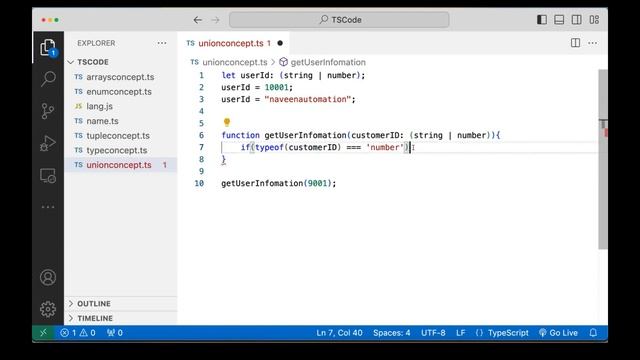Open the Run and Debug view

(x=48, y=143)
